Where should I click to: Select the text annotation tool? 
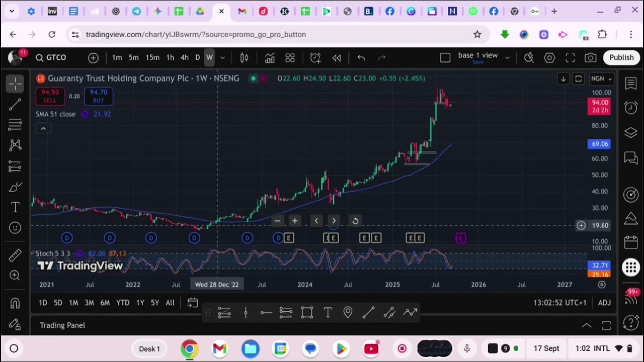point(15,207)
